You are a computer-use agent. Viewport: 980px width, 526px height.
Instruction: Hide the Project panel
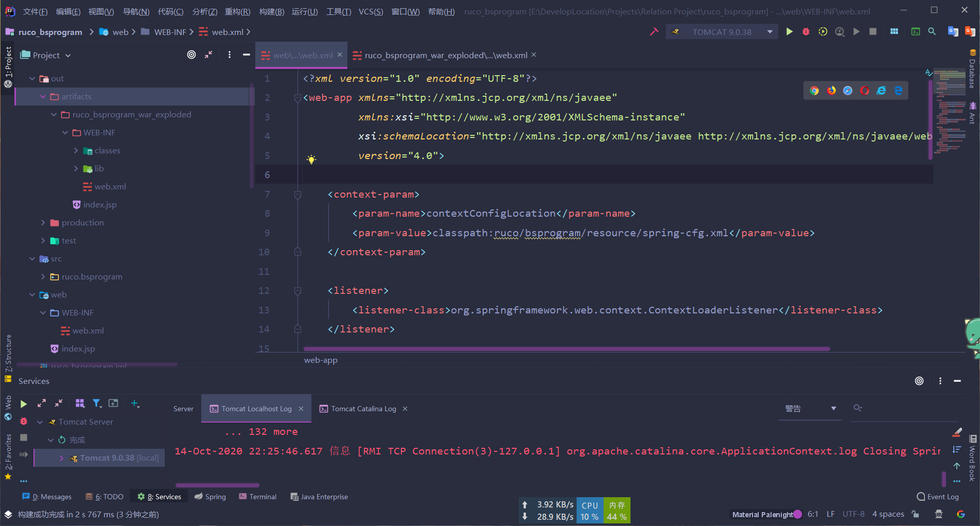click(247, 55)
